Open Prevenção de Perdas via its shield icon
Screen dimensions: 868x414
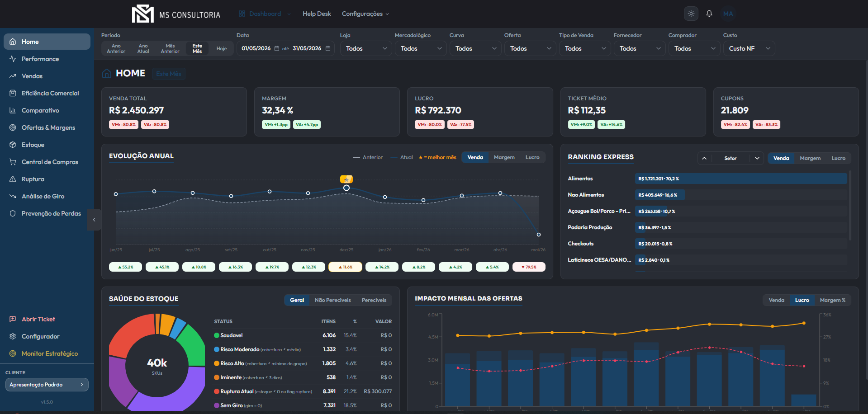pyautogui.click(x=13, y=213)
